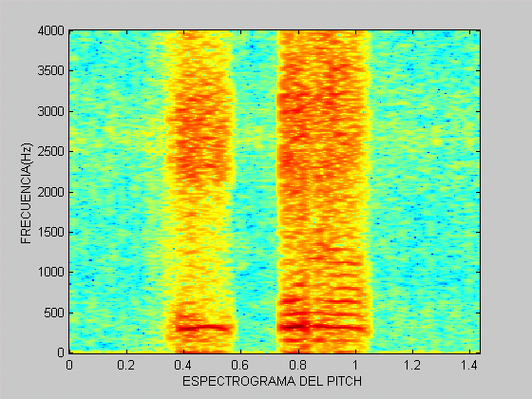532x399 pixels.
Task: Click the 3000 frequency tick label
Action: pos(51,111)
